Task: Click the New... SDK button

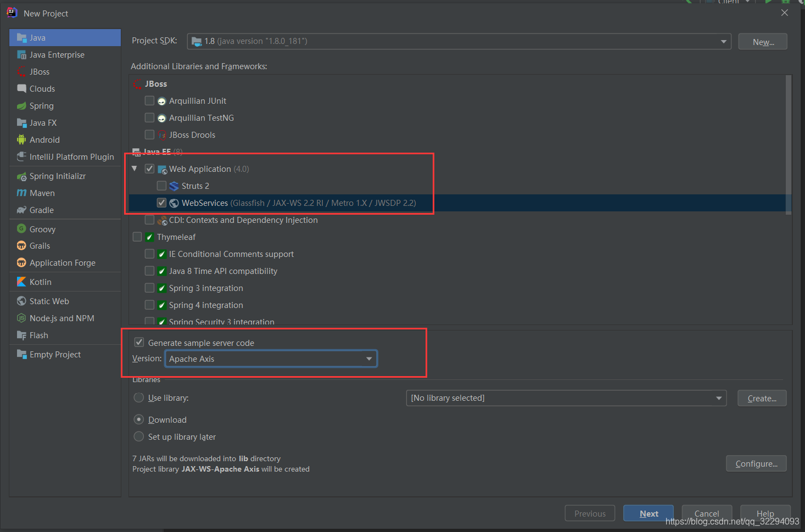Action: click(x=763, y=42)
